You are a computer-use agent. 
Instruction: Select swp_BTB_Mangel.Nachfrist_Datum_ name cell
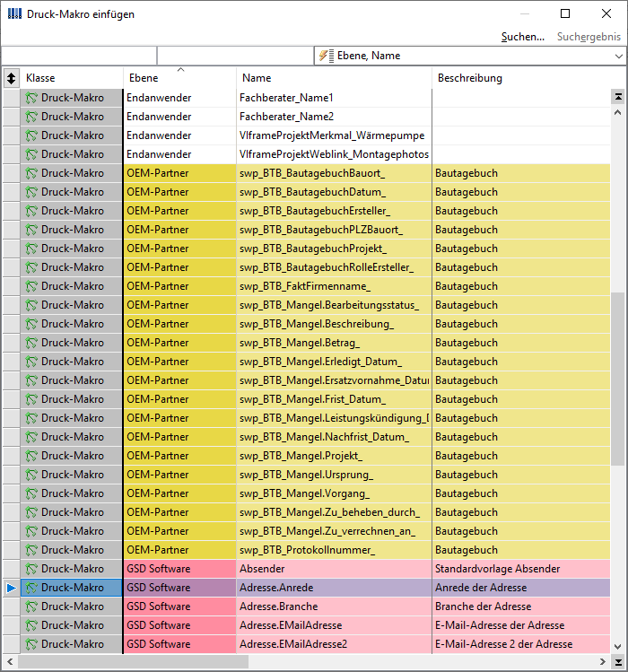coord(334,437)
